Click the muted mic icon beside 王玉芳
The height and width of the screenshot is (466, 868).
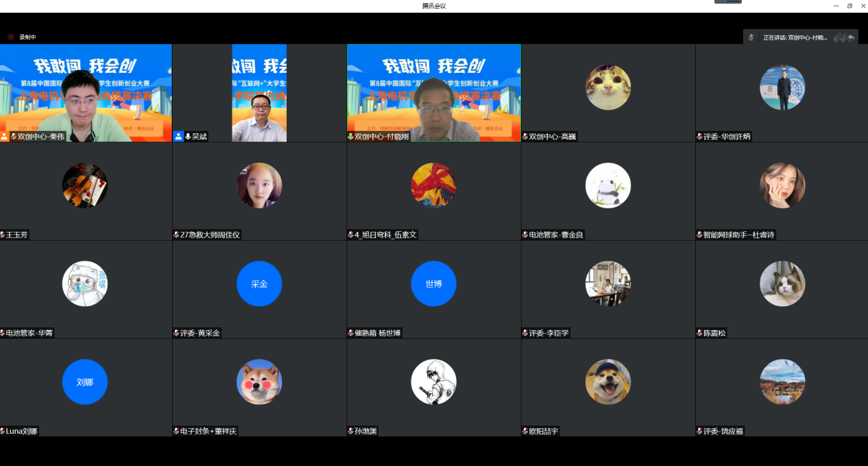click(3, 235)
